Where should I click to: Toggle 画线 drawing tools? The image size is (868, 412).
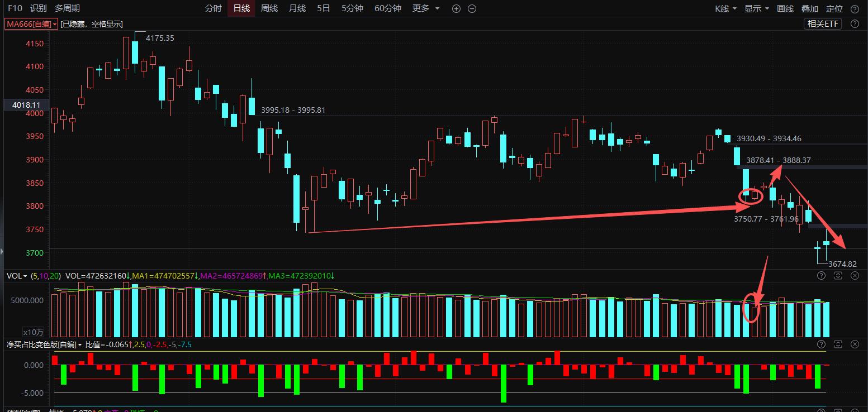click(x=785, y=8)
